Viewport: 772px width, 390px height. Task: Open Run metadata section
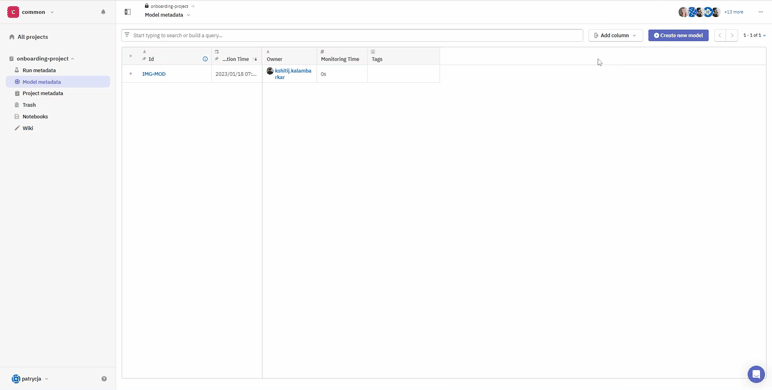(39, 70)
